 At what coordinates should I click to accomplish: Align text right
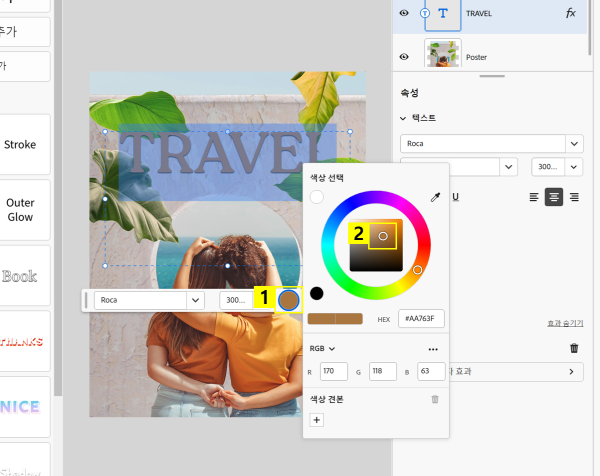coord(574,197)
